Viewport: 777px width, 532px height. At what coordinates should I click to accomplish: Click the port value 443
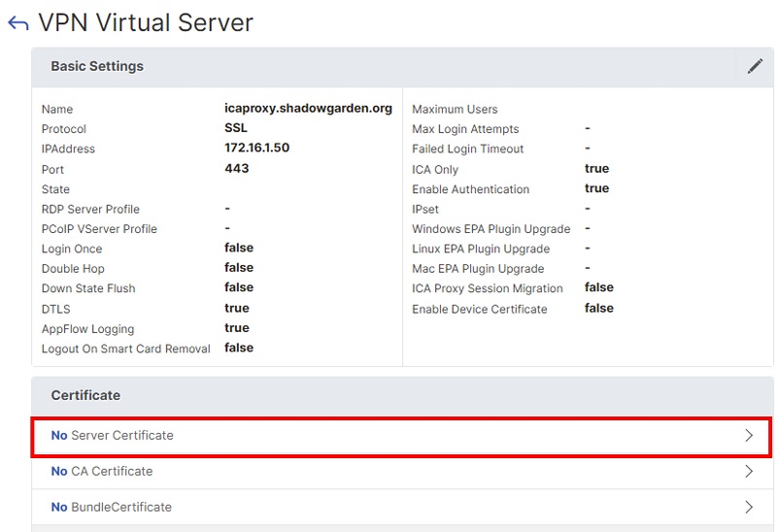pyautogui.click(x=236, y=169)
